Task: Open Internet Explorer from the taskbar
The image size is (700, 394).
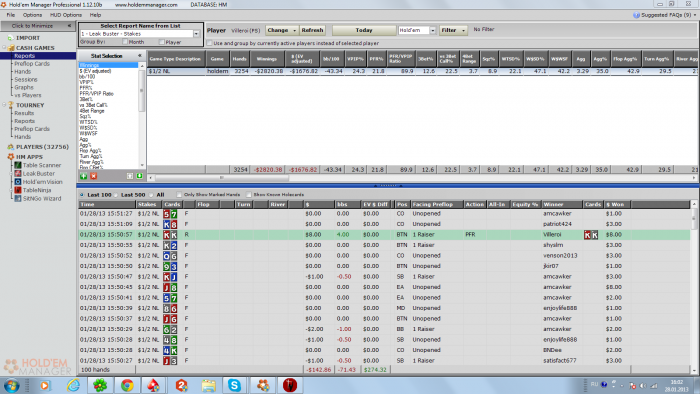Action: pyautogui.click(x=73, y=385)
